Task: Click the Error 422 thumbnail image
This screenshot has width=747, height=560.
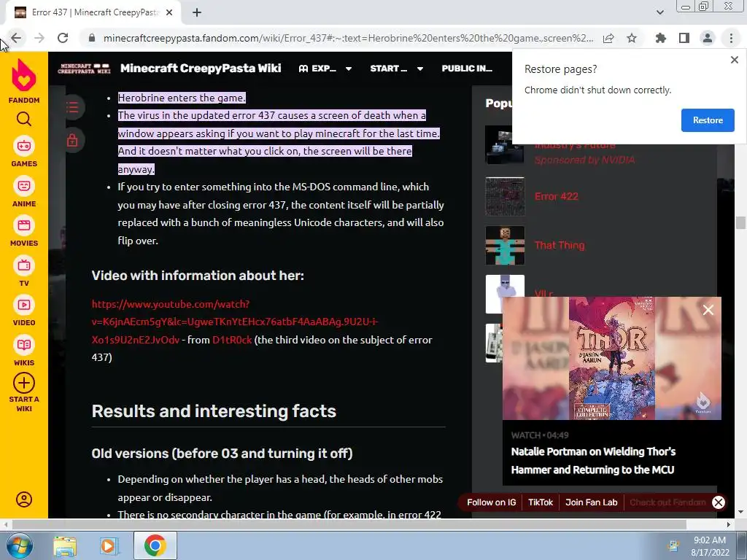Action: 505,197
